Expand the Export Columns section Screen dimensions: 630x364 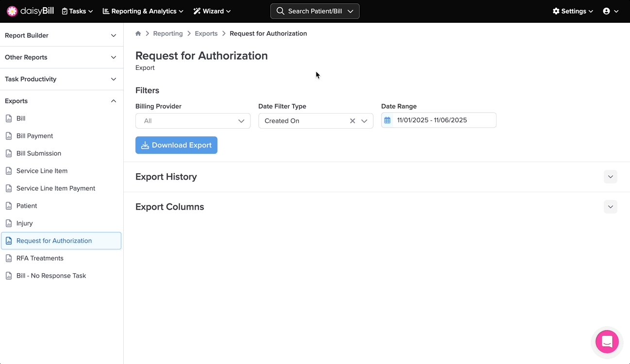click(x=610, y=207)
